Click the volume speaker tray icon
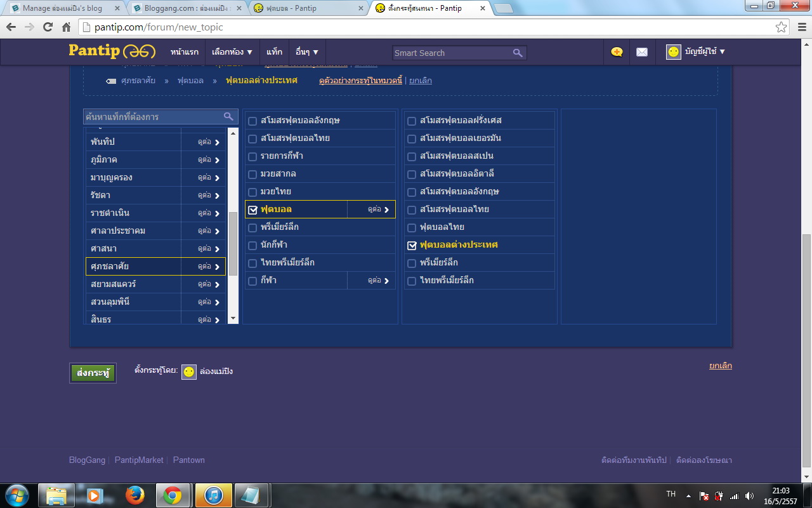The width and height of the screenshot is (812, 508). pos(749,495)
